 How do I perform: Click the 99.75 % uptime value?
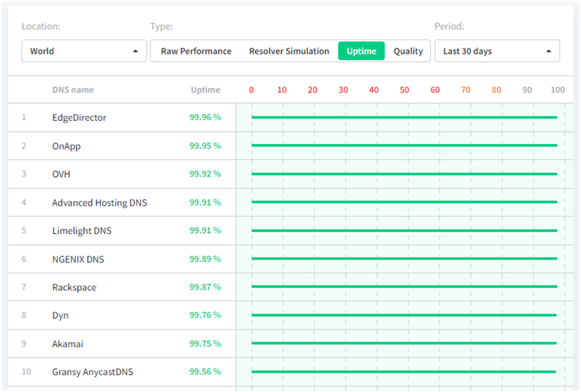point(205,343)
